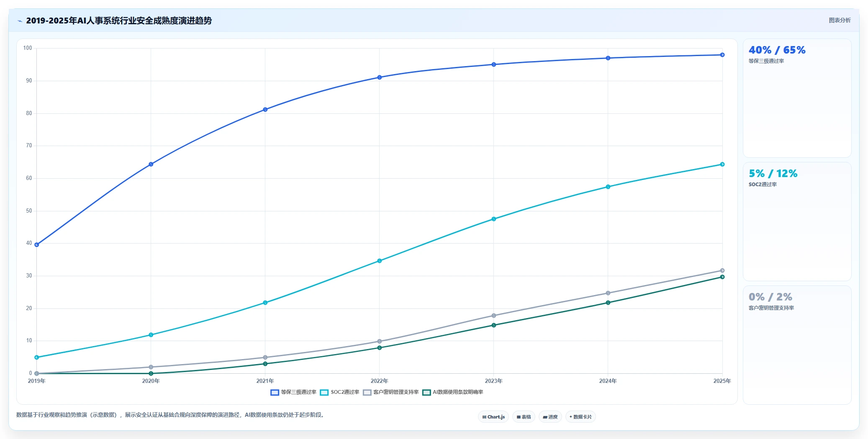Click the SOC2通过率 caption in the stat card

click(x=763, y=185)
